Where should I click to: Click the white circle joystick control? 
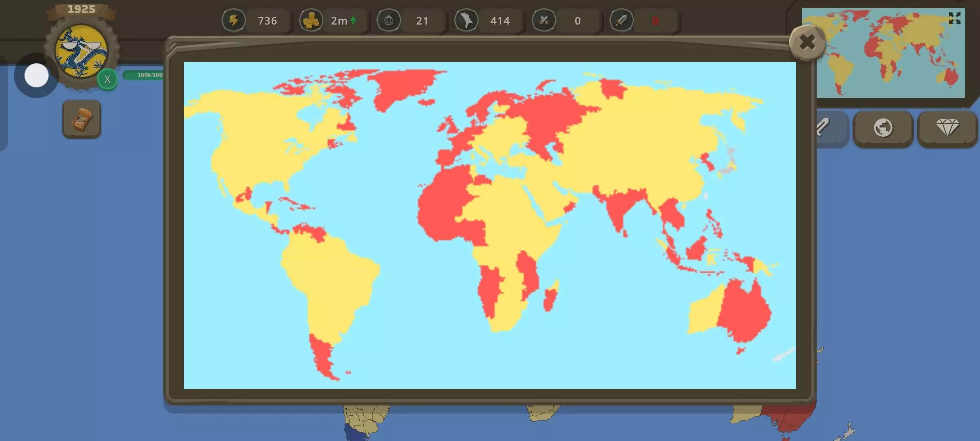click(36, 75)
